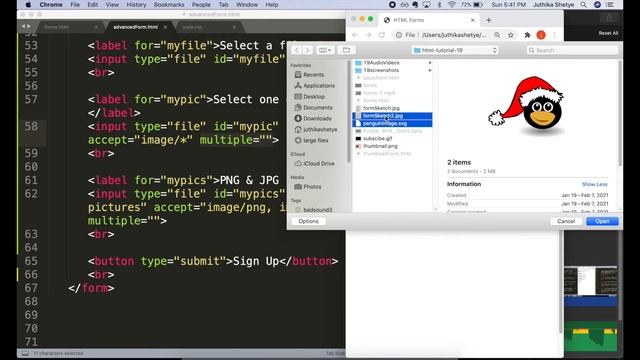Open the File menu
This screenshot has height=360, width=640.
pyautogui.click(x=75, y=5)
